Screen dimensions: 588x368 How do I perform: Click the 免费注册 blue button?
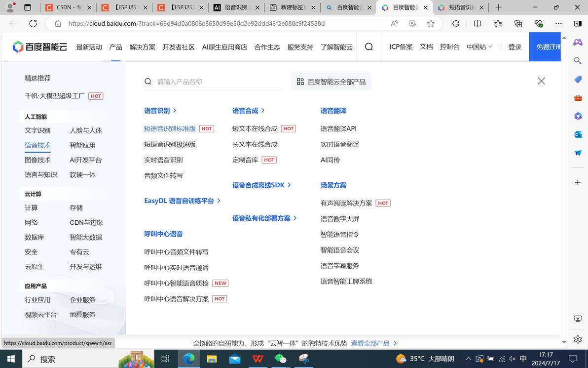[545, 47]
